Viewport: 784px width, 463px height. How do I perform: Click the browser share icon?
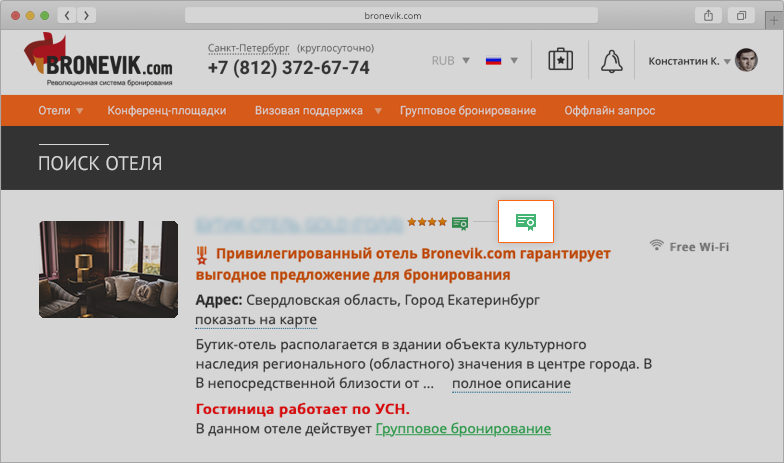point(708,16)
